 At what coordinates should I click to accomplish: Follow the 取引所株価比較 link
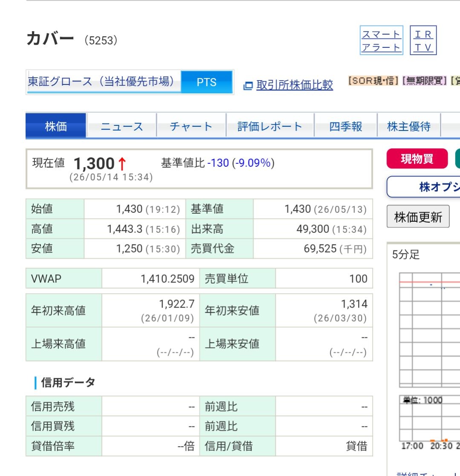pos(295,85)
